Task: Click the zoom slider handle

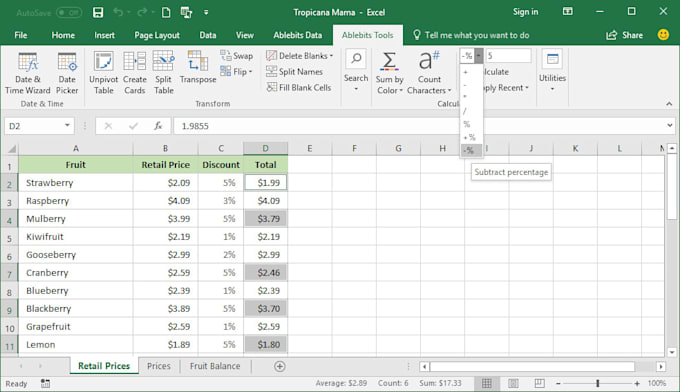Action: [x=598, y=383]
